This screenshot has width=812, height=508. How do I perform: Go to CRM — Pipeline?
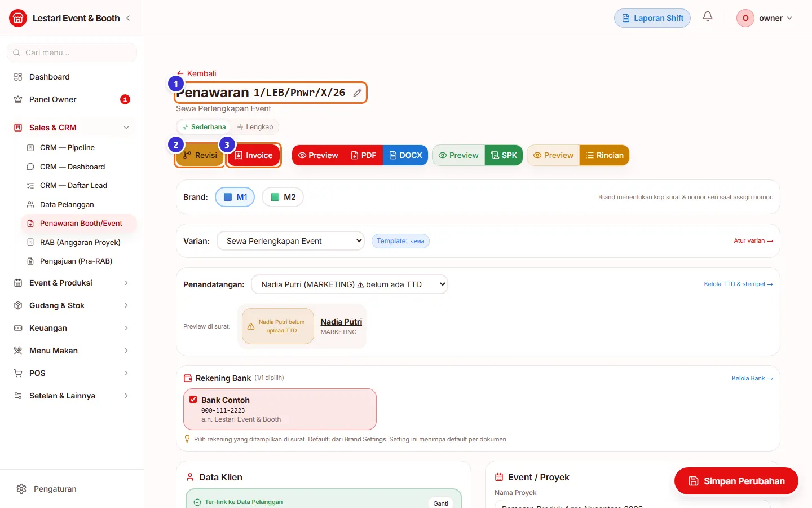[x=79, y=147]
